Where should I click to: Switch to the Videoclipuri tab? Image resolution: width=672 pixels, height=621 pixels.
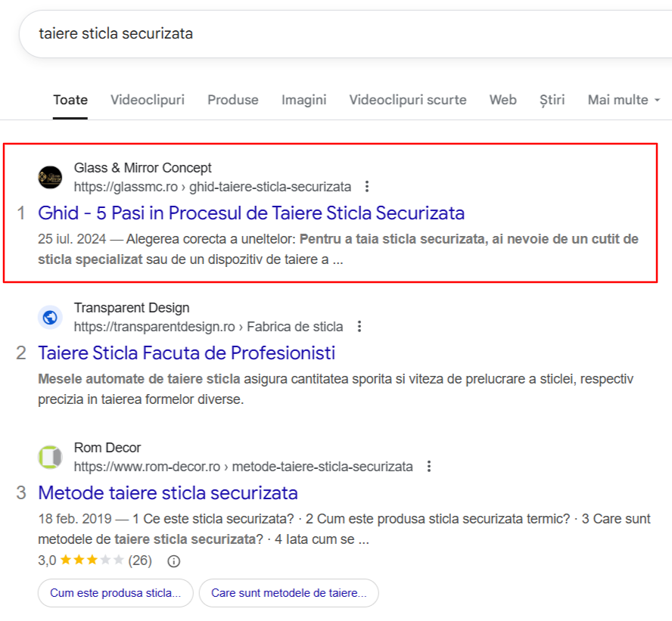148,100
